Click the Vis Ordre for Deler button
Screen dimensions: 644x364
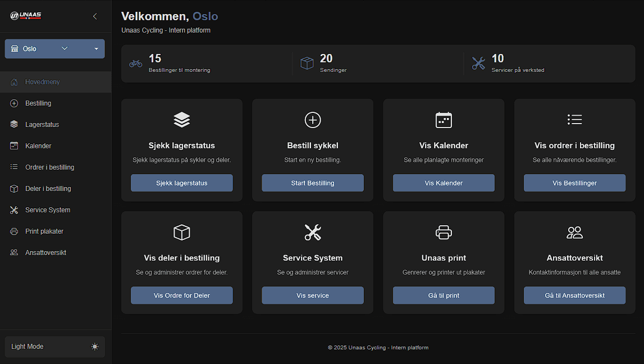[x=181, y=295]
